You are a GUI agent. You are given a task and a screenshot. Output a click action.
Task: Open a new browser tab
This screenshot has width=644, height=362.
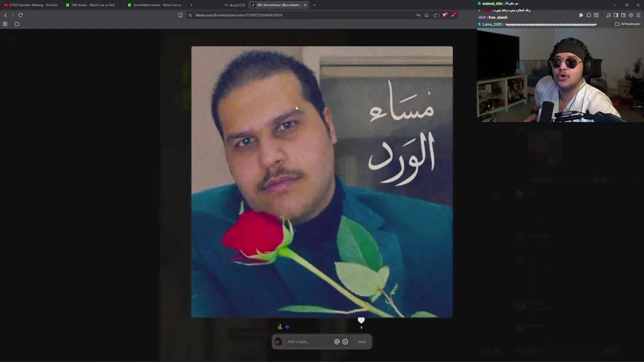pyautogui.click(x=314, y=5)
